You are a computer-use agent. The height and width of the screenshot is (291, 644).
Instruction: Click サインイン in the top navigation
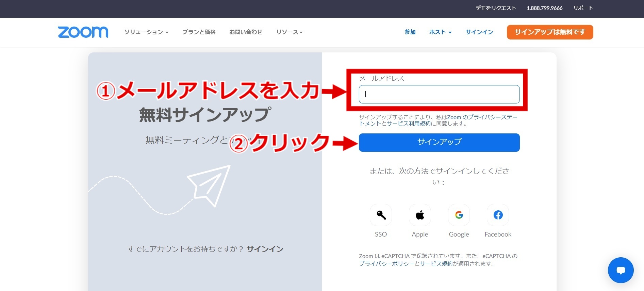click(479, 32)
